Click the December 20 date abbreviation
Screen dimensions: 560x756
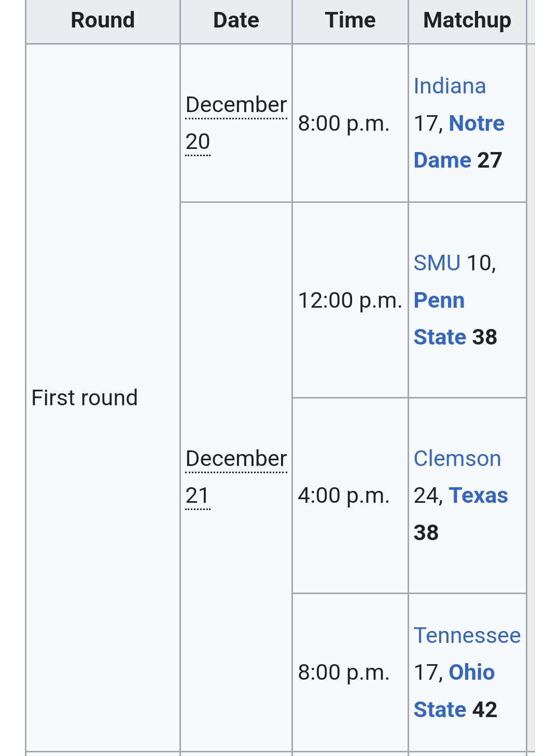[x=236, y=123]
